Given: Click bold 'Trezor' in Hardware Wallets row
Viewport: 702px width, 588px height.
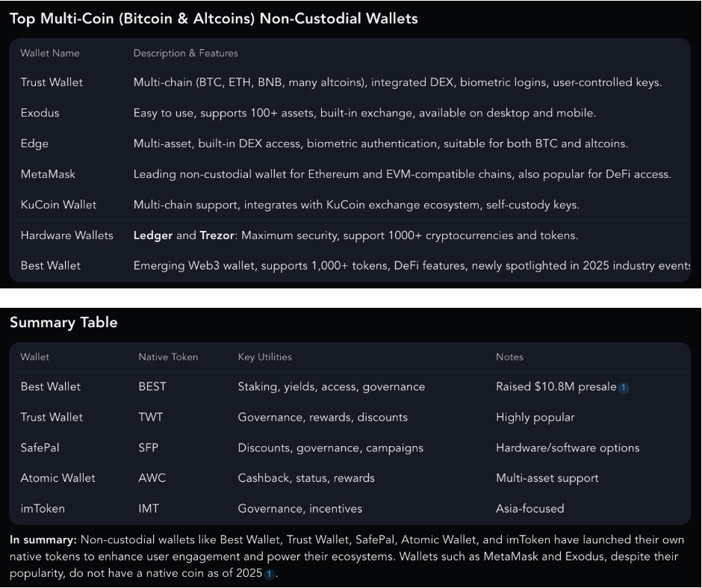Looking at the screenshot, I should pos(217,235).
